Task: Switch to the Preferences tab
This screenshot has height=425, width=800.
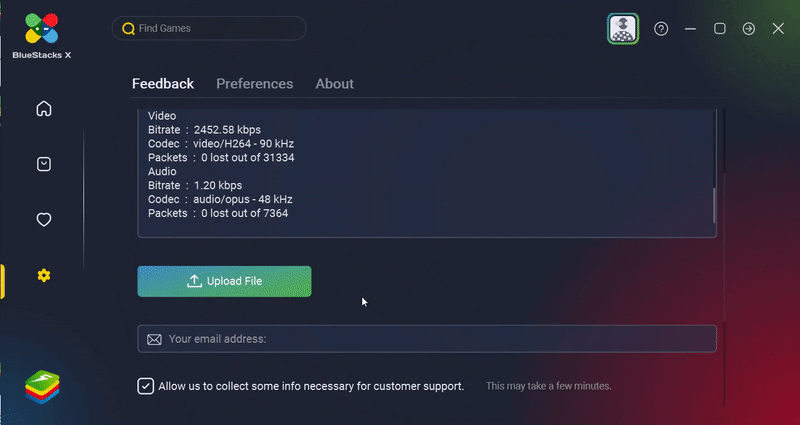Action: click(255, 84)
